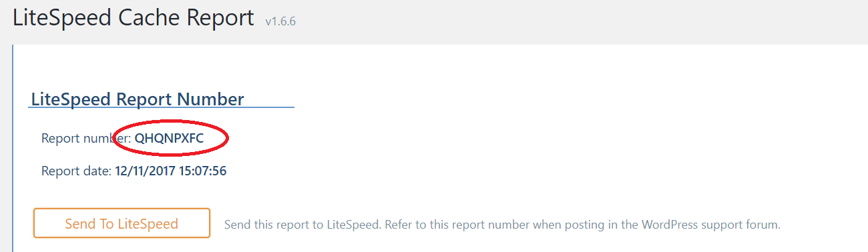Click the blue underline beneath the heading
The width and height of the screenshot is (868, 252).
coord(162,107)
